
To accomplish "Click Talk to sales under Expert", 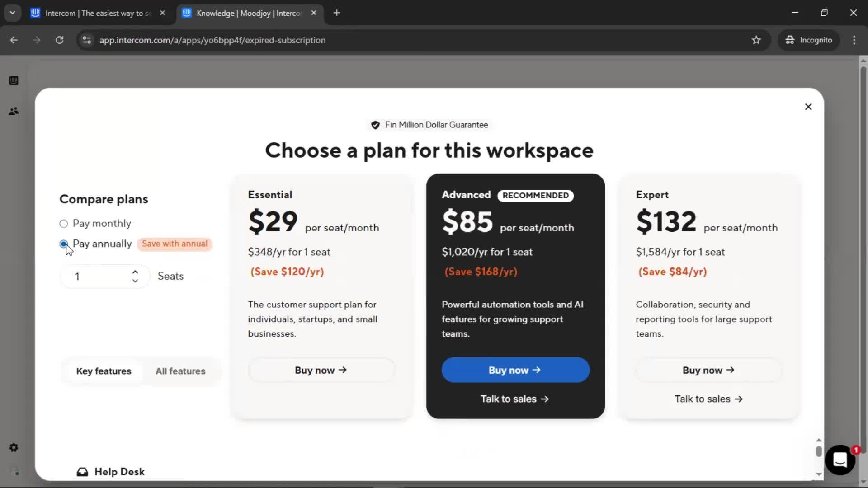I will [709, 399].
